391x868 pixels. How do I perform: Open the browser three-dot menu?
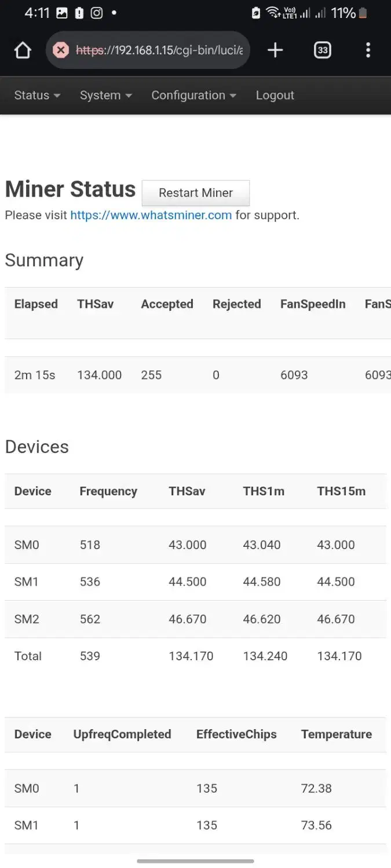pyautogui.click(x=368, y=50)
